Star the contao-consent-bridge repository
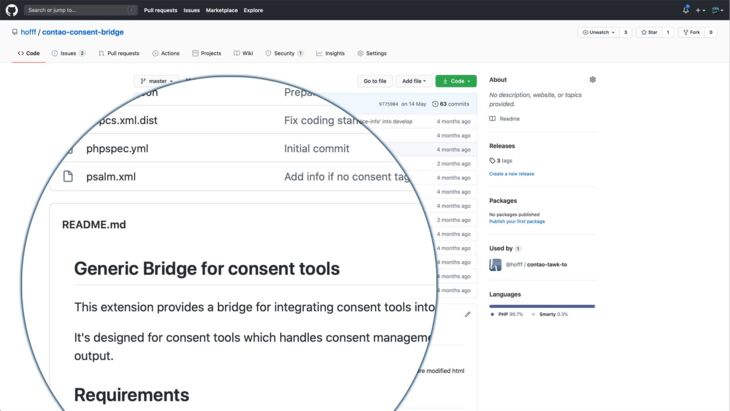This screenshot has height=411, width=730. pos(649,32)
